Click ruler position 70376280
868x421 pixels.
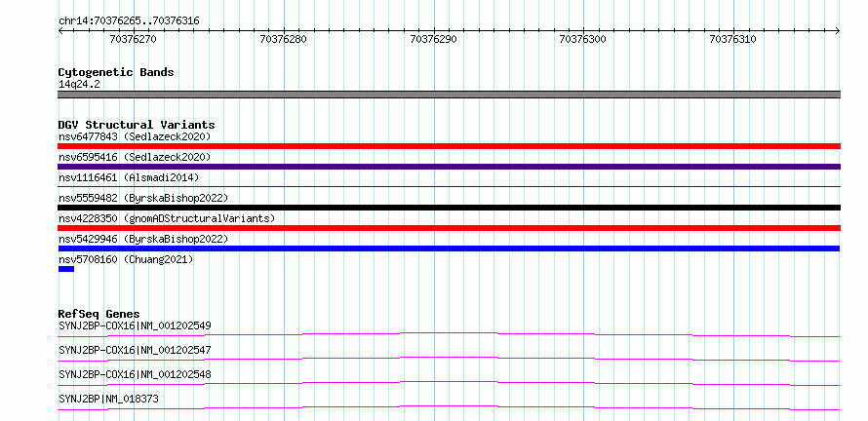click(284, 39)
